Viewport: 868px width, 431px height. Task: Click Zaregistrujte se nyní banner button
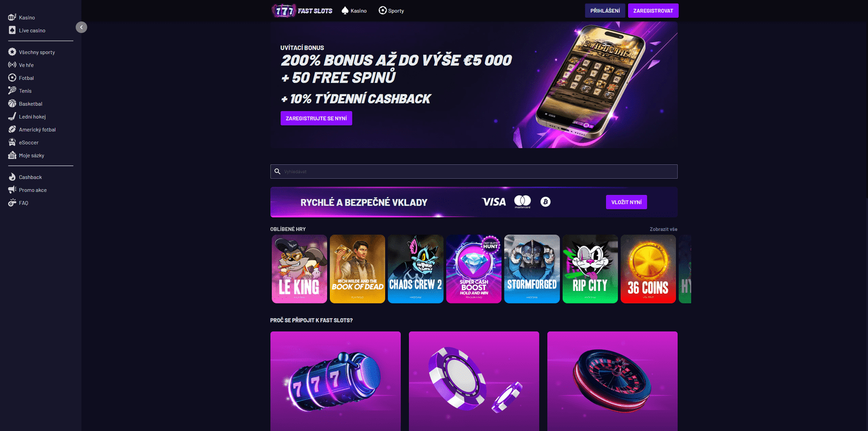coord(316,118)
